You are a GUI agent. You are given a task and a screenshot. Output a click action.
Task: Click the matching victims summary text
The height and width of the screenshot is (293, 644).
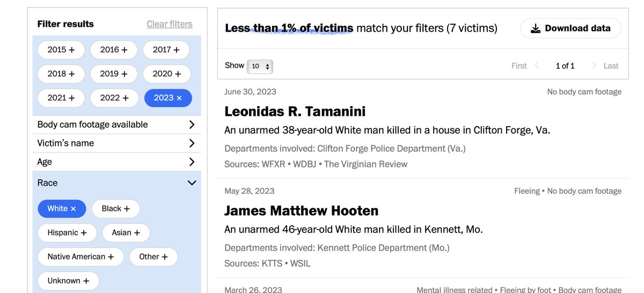pyautogui.click(x=361, y=28)
